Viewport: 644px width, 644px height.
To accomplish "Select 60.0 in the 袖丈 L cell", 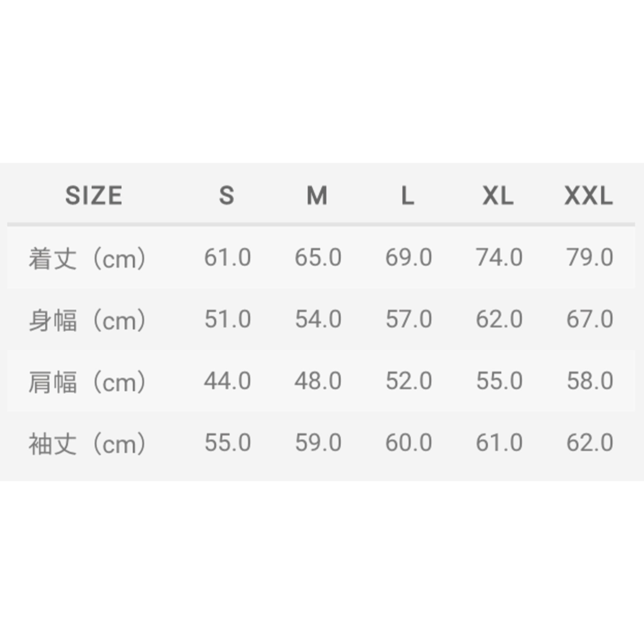I will tap(409, 443).
